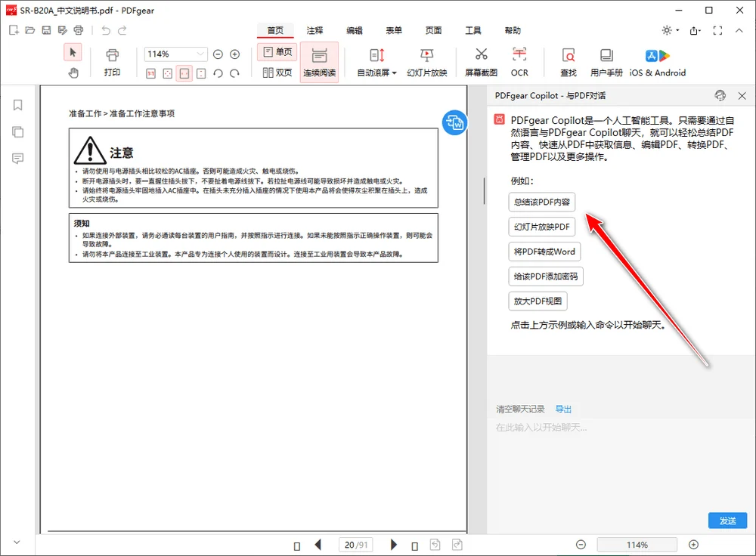Expand the auto scroll (自动滚屏) dropdown

(376, 61)
